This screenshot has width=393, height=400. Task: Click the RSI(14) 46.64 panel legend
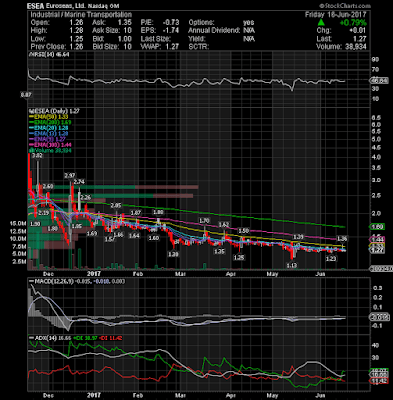coord(49,54)
